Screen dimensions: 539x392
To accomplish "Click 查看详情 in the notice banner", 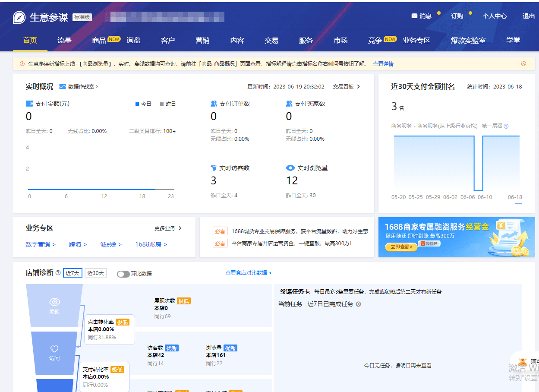I will click(x=383, y=64).
